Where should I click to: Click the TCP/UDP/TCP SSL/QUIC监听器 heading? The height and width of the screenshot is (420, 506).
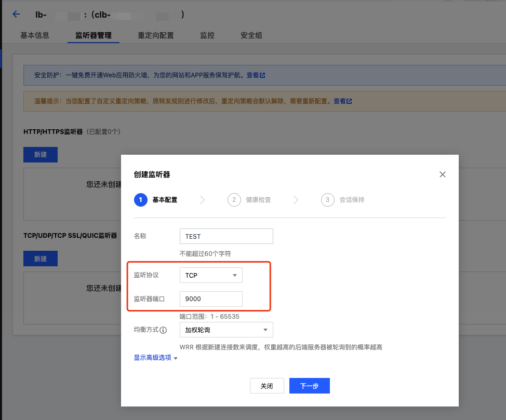tap(70, 236)
